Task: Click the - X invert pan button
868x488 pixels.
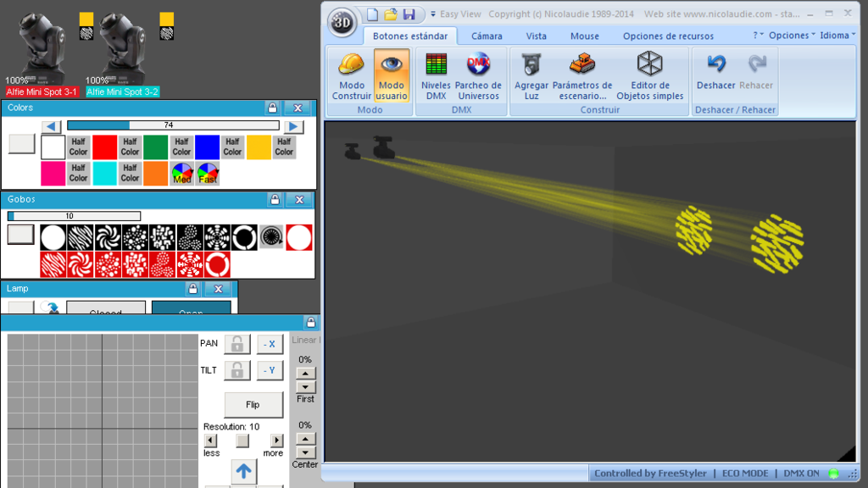Action: [270, 344]
